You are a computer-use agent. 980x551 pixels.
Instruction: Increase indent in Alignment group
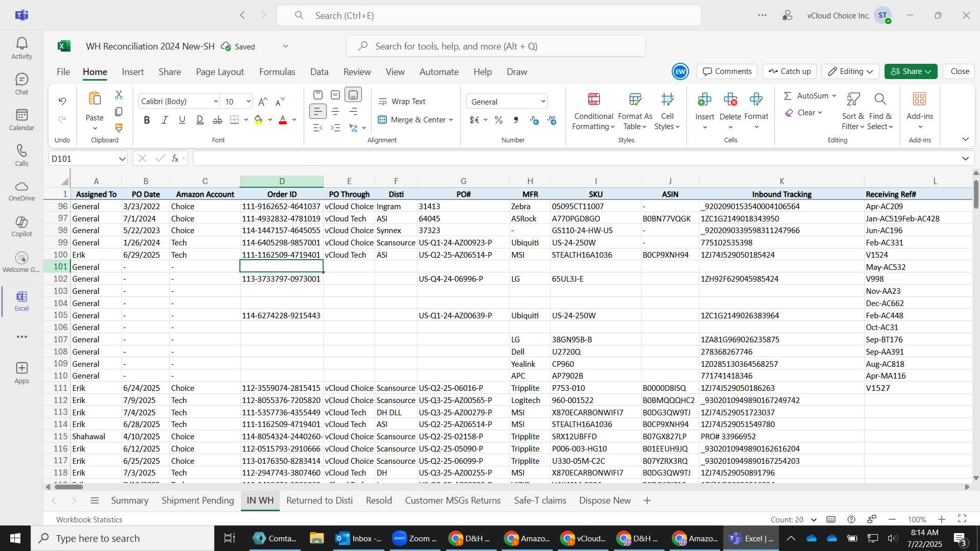coord(335,128)
